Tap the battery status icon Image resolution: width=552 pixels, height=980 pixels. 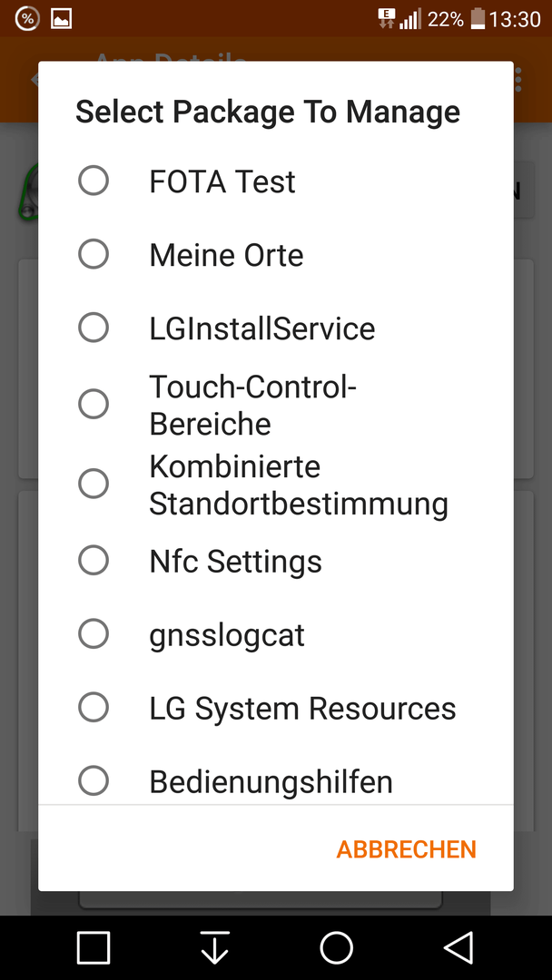(x=478, y=19)
